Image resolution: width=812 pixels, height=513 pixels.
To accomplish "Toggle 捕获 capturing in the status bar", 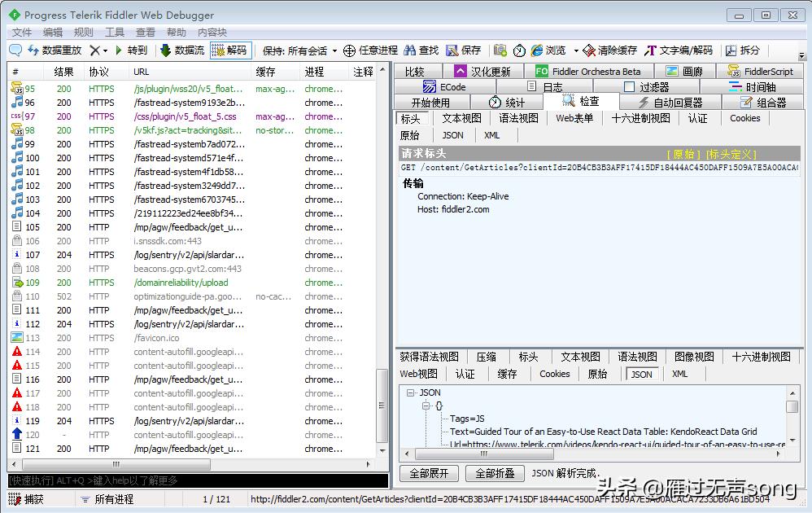I will pyautogui.click(x=29, y=498).
